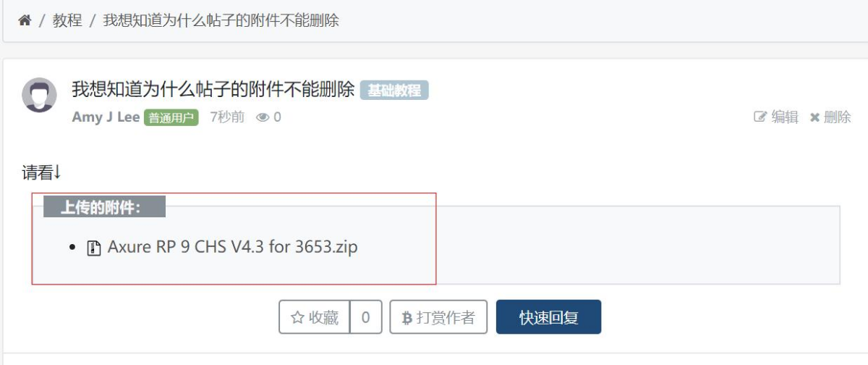Click the favorites count 0 beside 收藏

pos(366,317)
